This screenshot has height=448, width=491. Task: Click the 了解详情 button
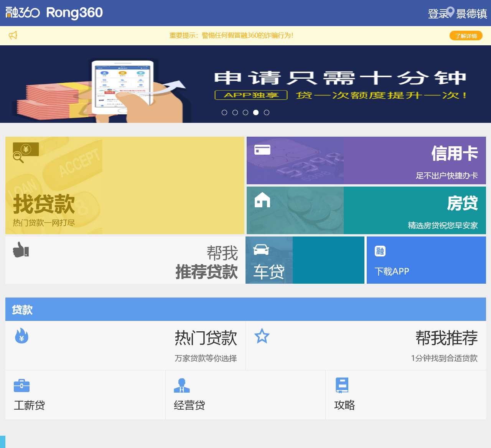coord(466,36)
